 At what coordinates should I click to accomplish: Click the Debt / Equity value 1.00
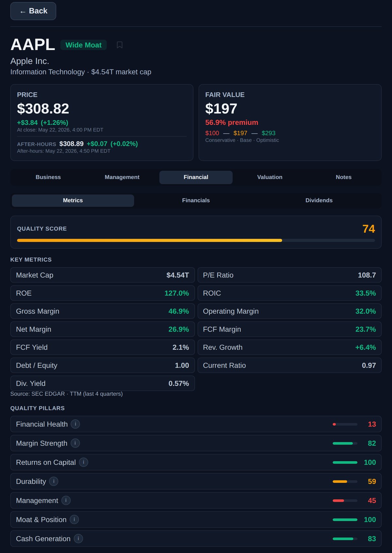[x=182, y=366]
